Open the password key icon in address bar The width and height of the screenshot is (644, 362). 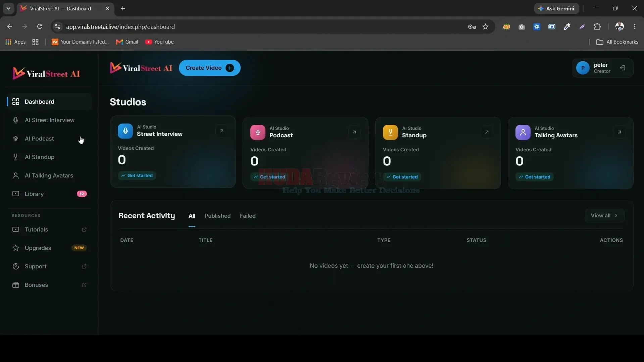pos(472,27)
